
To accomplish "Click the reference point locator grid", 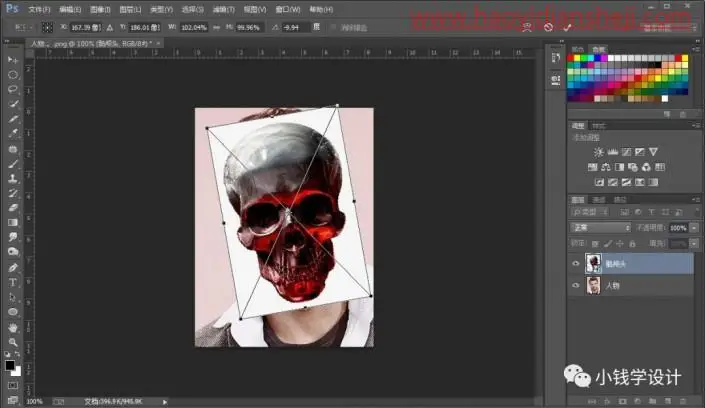I will coord(47,27).
